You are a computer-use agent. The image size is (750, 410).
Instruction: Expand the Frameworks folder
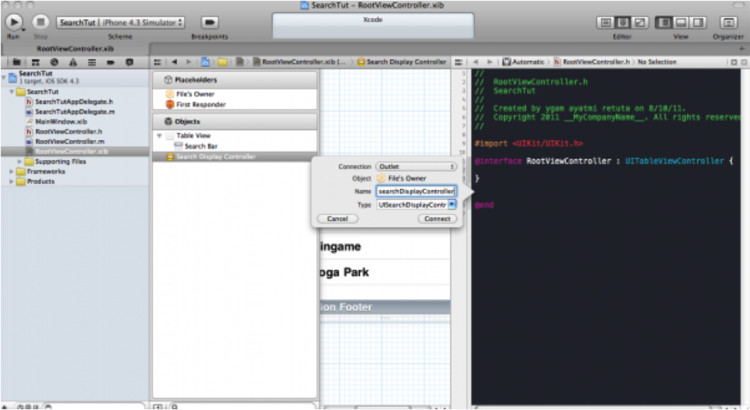point(13,171)
